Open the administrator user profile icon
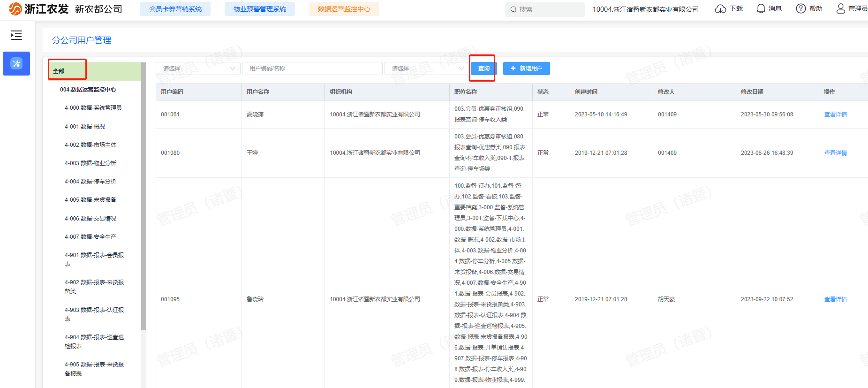Image resolution: width=868 pixels, height=388 pixels. (841, 9)
